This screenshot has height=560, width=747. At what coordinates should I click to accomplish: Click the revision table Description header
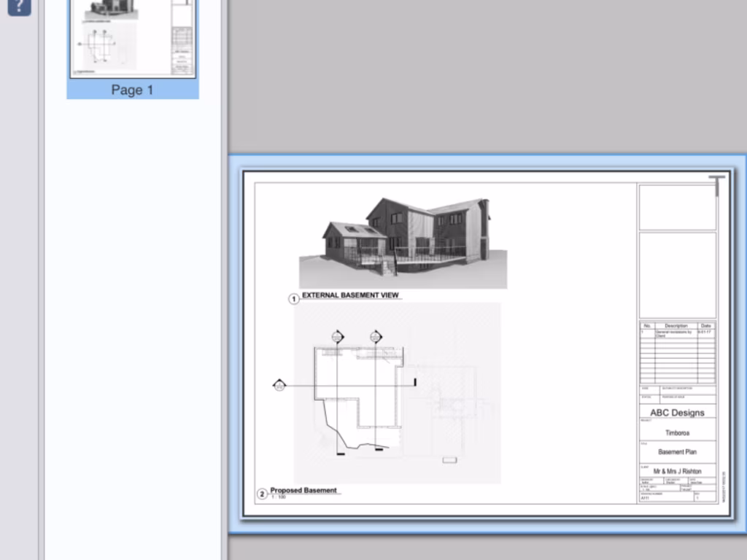(676, 326)
